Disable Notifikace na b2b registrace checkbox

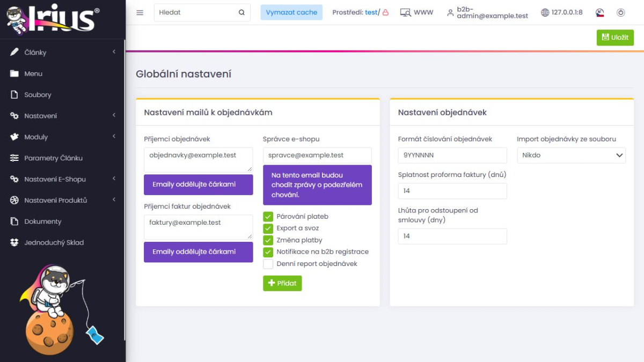point(268,252)
